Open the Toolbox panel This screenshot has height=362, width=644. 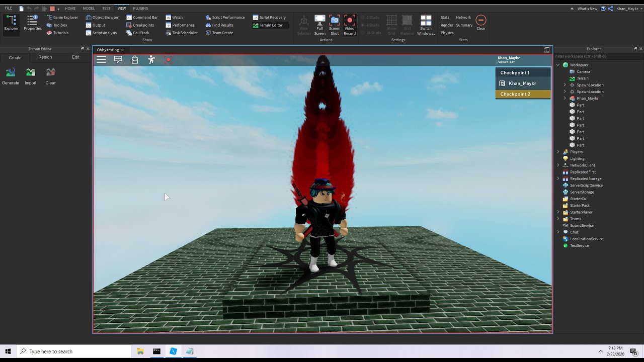tap(57, 25)
